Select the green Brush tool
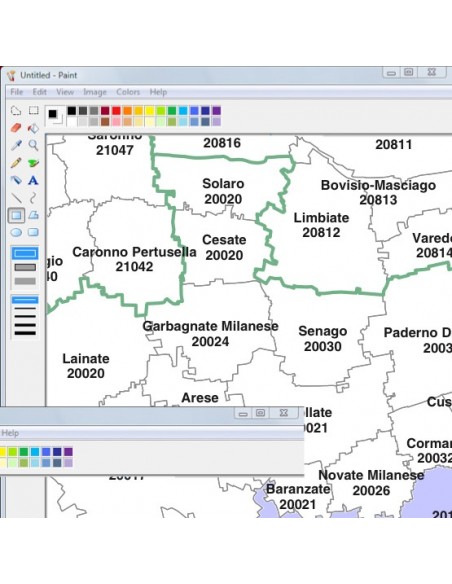This screenshot has width=452, height=584. point(34,163)
